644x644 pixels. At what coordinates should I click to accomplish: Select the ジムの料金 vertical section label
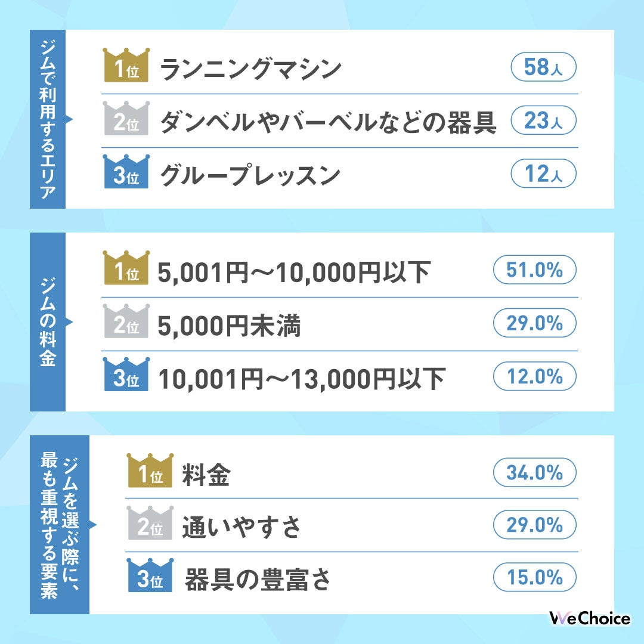(48, 321)
